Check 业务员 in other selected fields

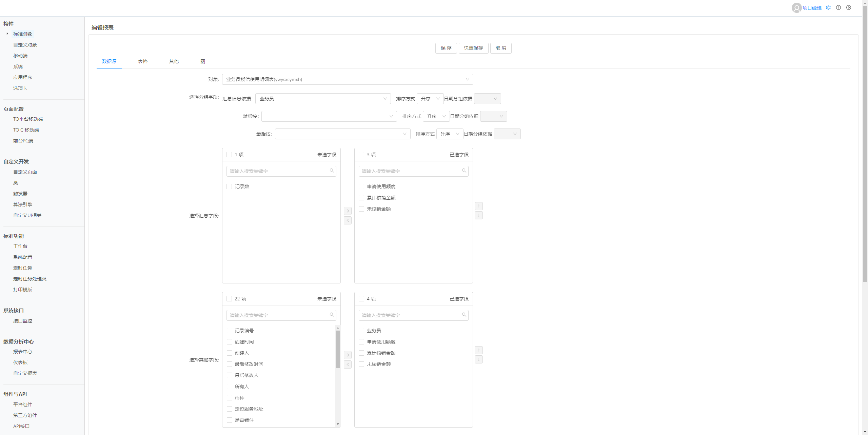tap(361, 331)
